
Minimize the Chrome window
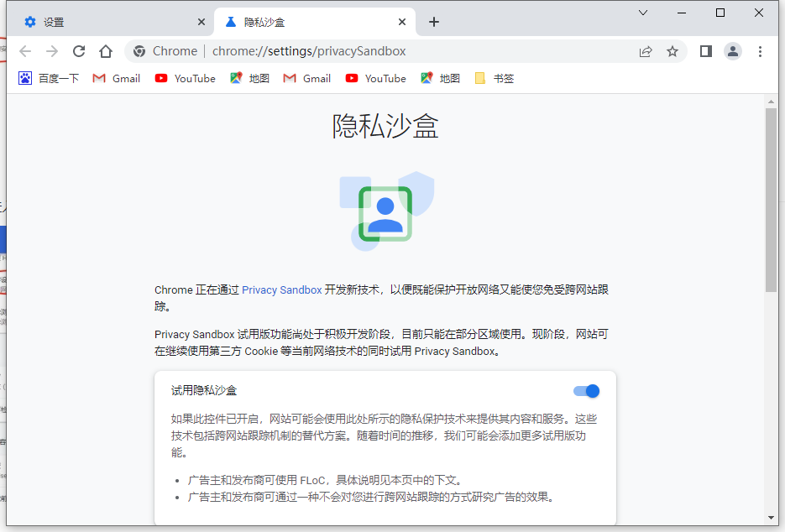(x=682, y=13)
